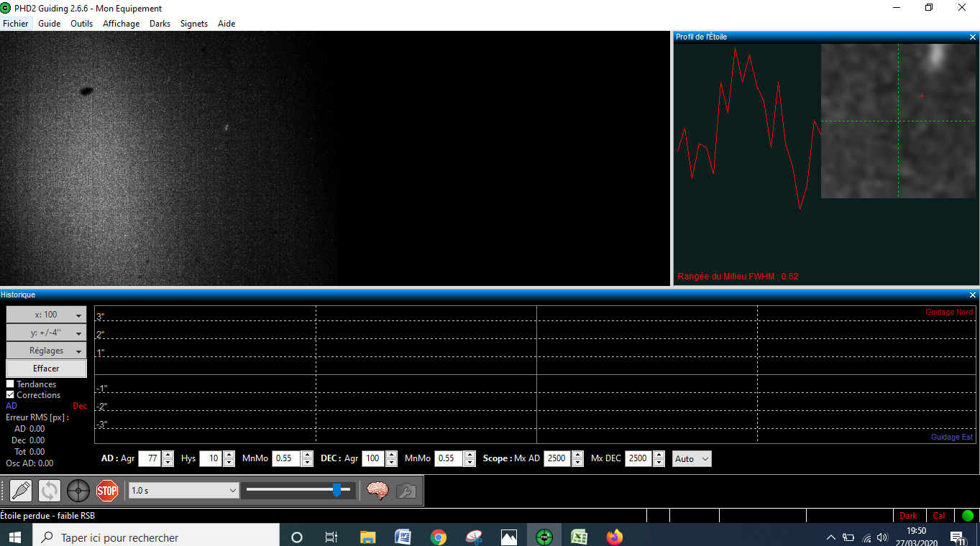Viewport: 980px width, 546px height.
Task: Increase the AD Agr stepper value
Action: point(168,455)
